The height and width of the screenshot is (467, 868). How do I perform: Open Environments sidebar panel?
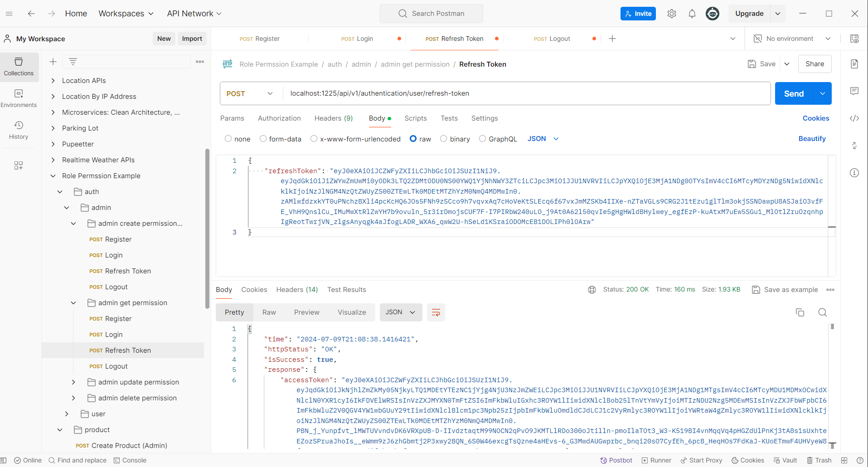(19, 98)
